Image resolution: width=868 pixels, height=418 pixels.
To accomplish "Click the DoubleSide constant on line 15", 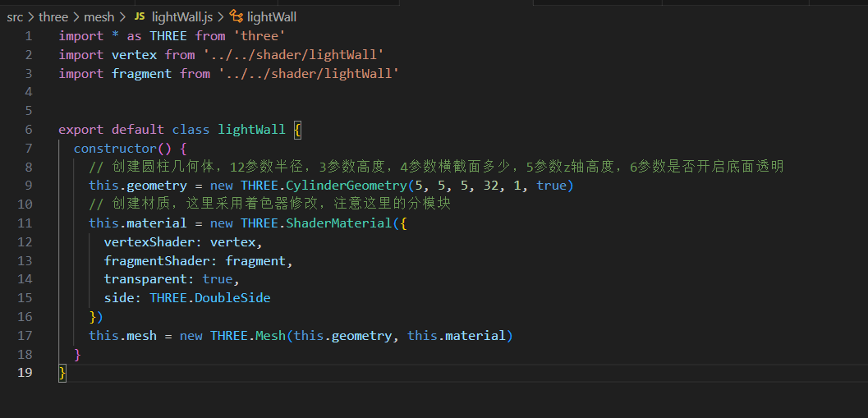I will [232, 298].
